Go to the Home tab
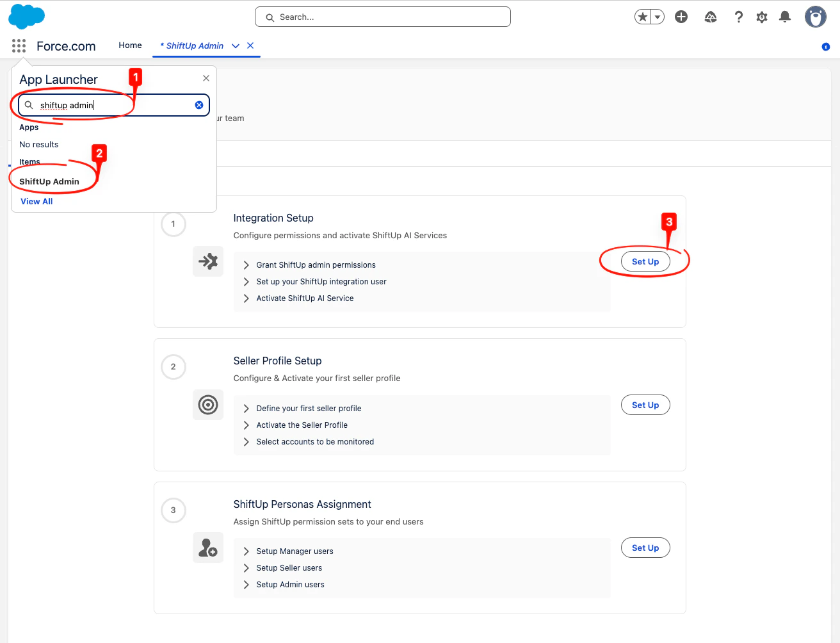This screenshot has width=840, height=643. point(130,45)
